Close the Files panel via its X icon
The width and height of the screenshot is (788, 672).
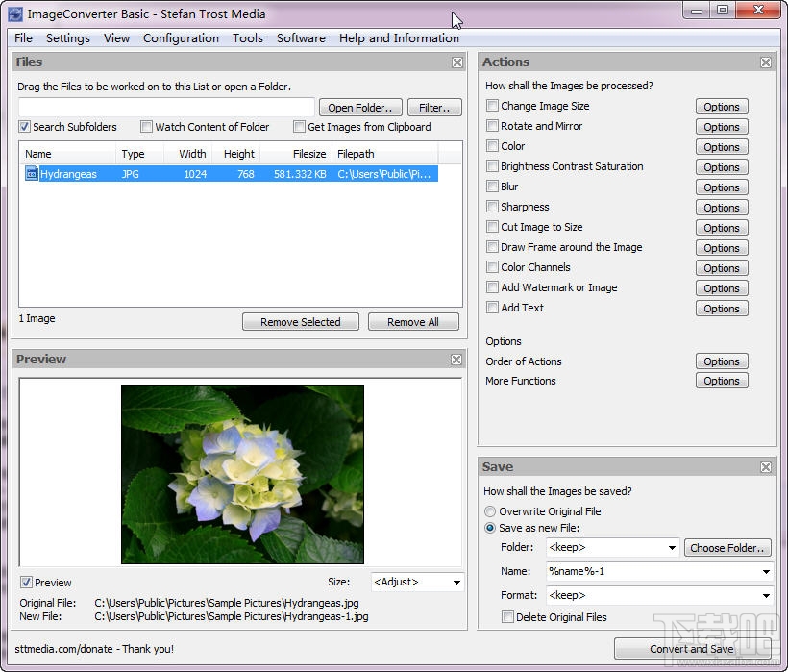click(457, 62)
